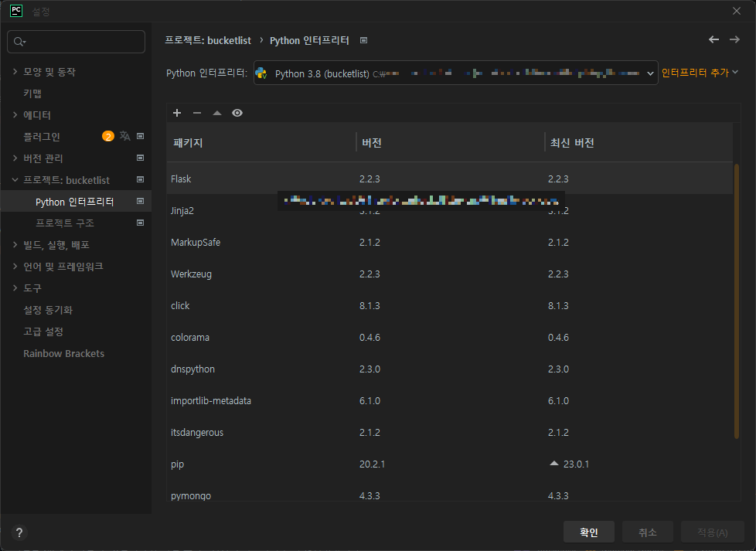
Task: Focus the settings search input field
Action: click(x=77, y=42)
